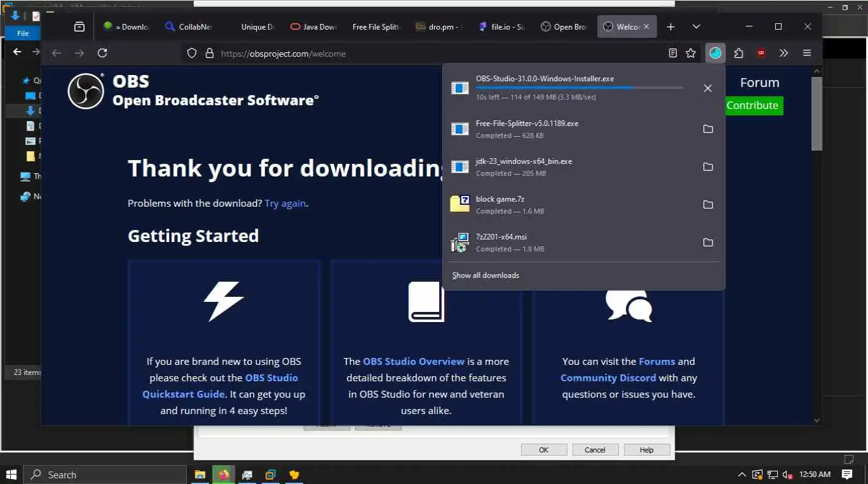Viewport: 868px width, 484px height.
Task: Click OK in the background dialog
Action: click(543, 450)
